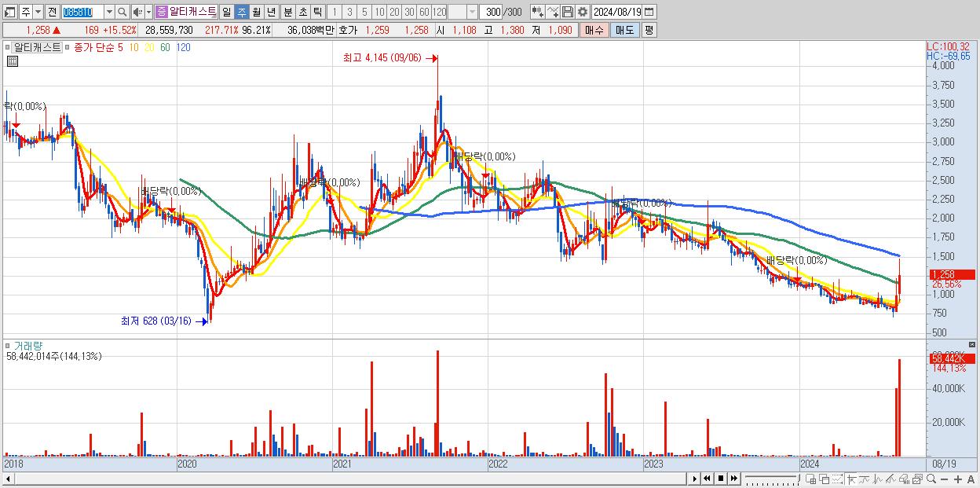
Task: Select interval 60 in the toolbar
Action: pos(424,12)
